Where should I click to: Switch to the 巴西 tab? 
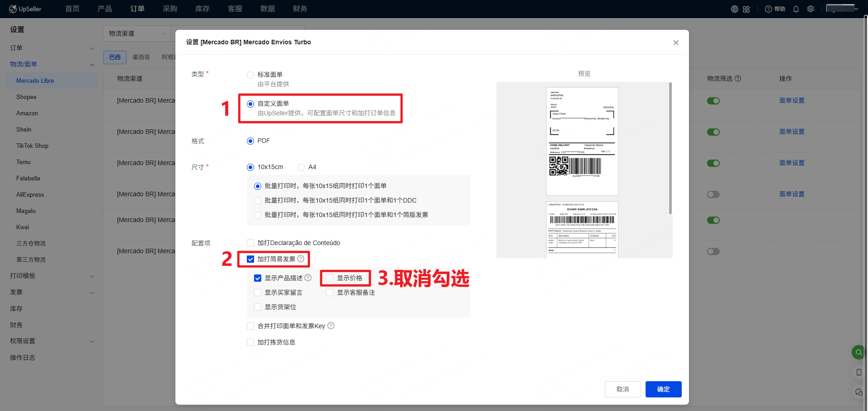pyautogui.click(x=115, y=57)
